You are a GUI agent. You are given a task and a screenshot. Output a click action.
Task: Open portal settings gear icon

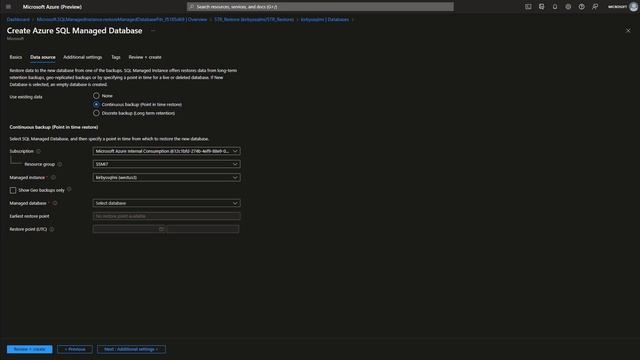[568, 7]
